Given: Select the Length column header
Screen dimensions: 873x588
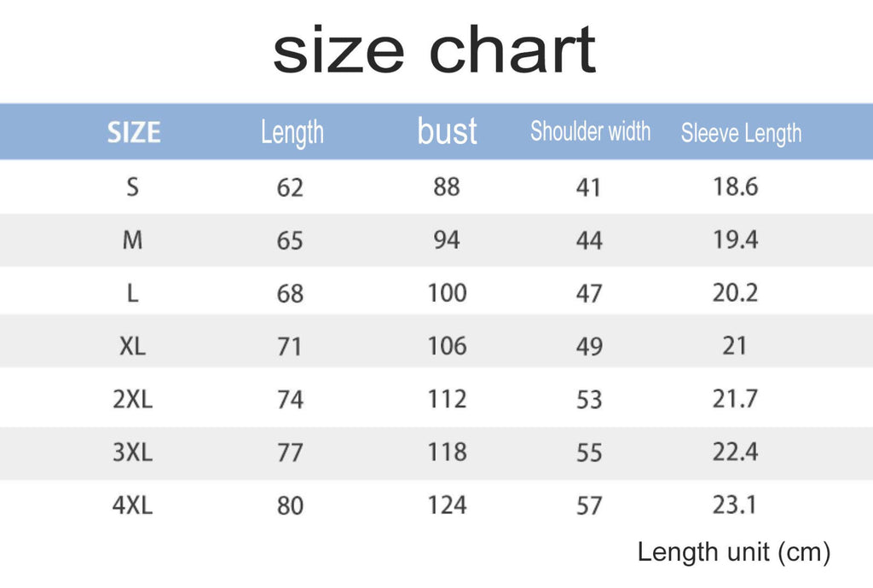Looking at the screenshot, I should (292, 133).
